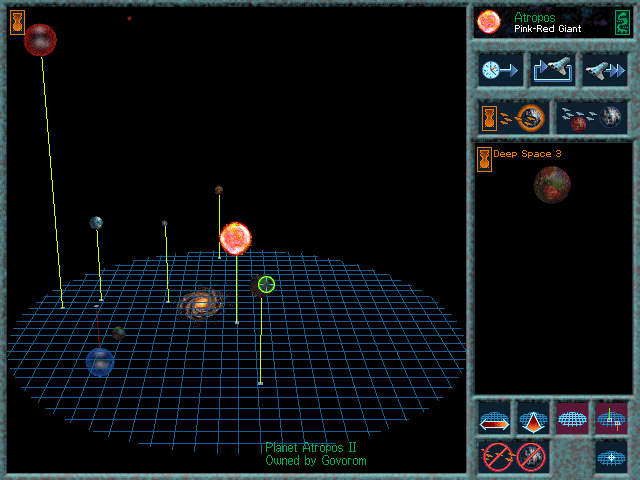Click orange emblem next to Deep Space 3
Screen dimensions: 640x480
click(484, 160)
